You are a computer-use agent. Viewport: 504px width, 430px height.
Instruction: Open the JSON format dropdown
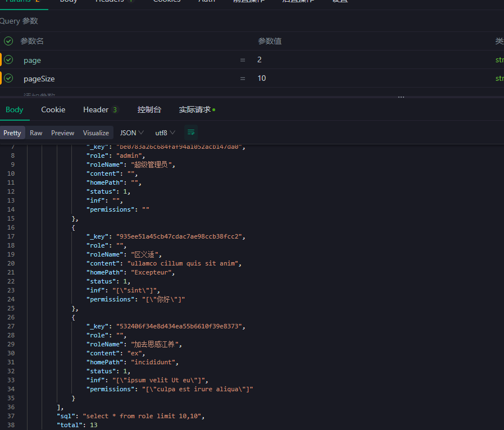point(131,133)
